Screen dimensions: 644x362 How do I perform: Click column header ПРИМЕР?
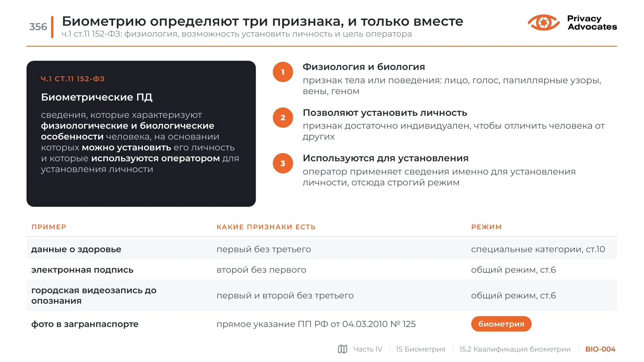(49, 227)
